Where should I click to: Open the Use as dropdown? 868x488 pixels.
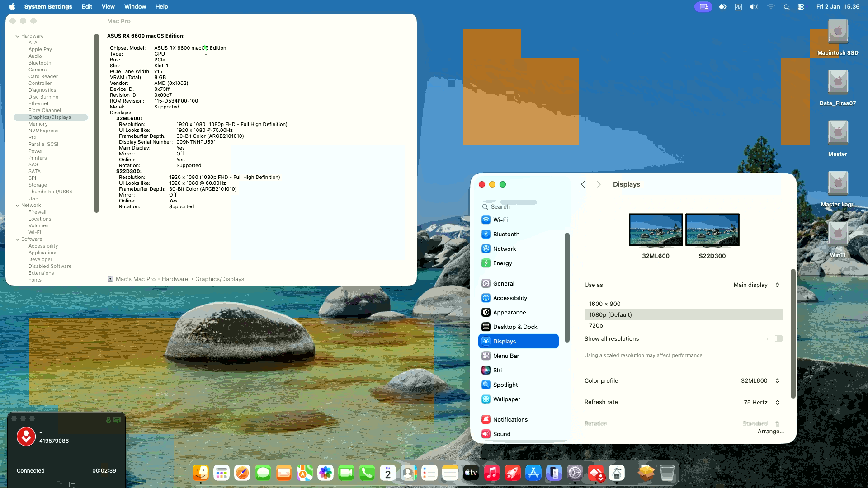[x=756, y=285]
